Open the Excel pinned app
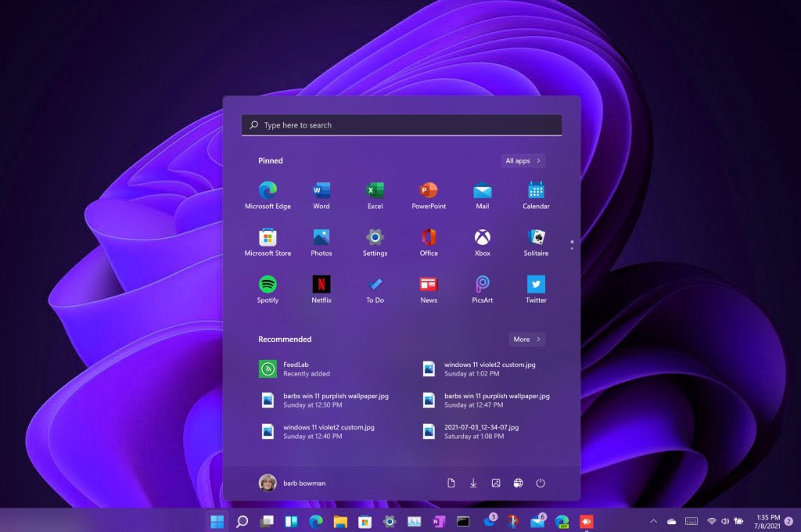Image resolution: width=801 pixels, height=532 pixels. pyautogui.click(x=375, y=195)
